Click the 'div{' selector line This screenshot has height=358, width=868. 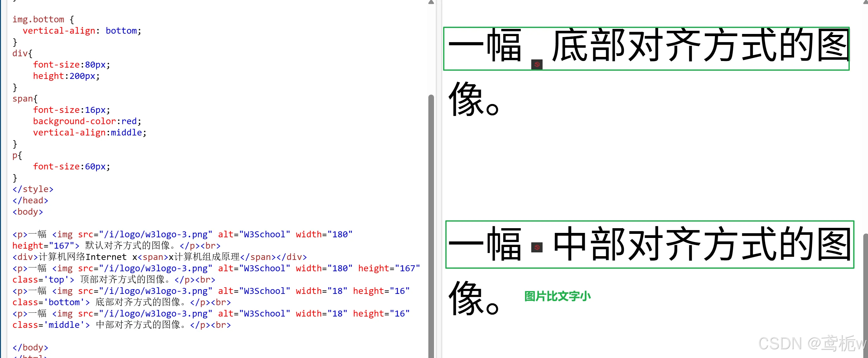click(x=22, y=53)
